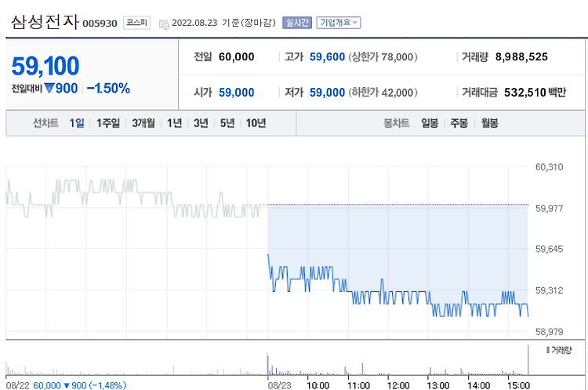Click the 전일 value 60,000

237,56
